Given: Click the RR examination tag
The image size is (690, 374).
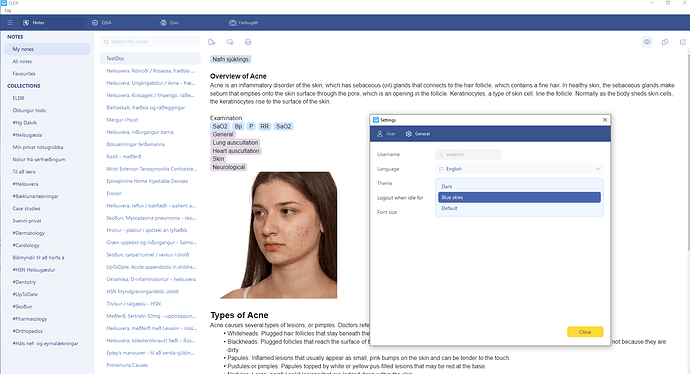Looking at the screenshot, I should click(x=264, y=126).
